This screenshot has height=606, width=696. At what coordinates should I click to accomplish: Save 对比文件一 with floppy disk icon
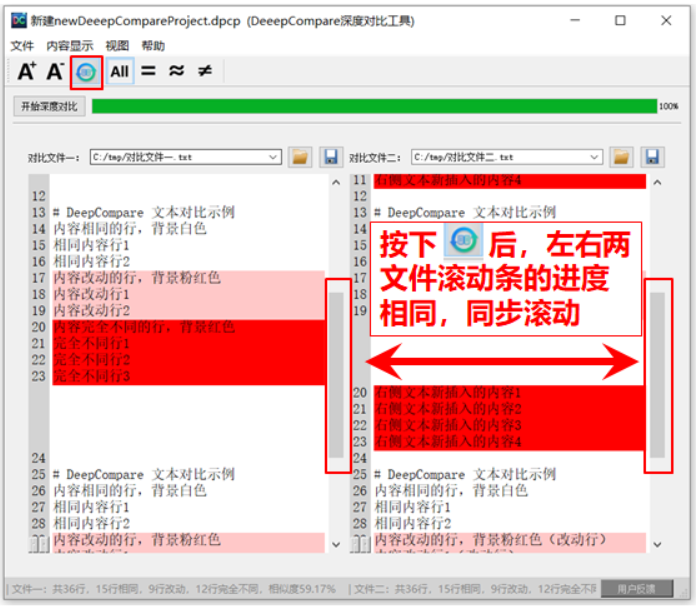pyautogui.click(x=331, y=157)
